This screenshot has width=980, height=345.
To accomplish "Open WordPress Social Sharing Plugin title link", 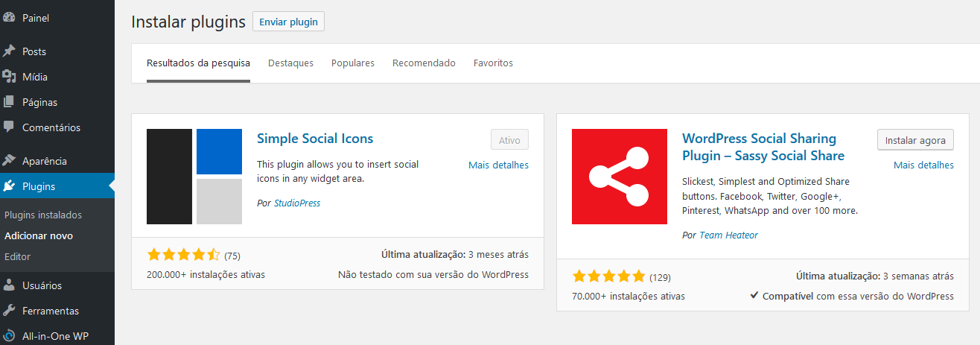I will click(763, 148).
